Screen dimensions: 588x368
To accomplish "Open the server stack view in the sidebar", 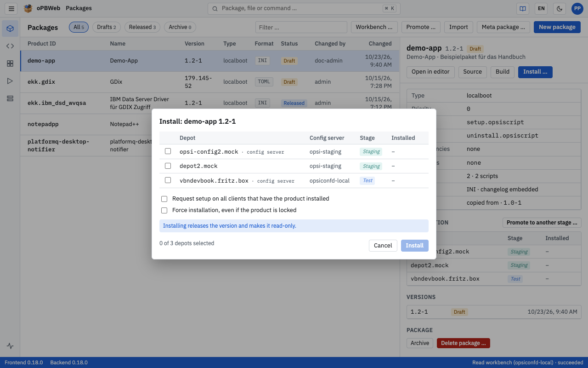I will [x=10, y=98].
